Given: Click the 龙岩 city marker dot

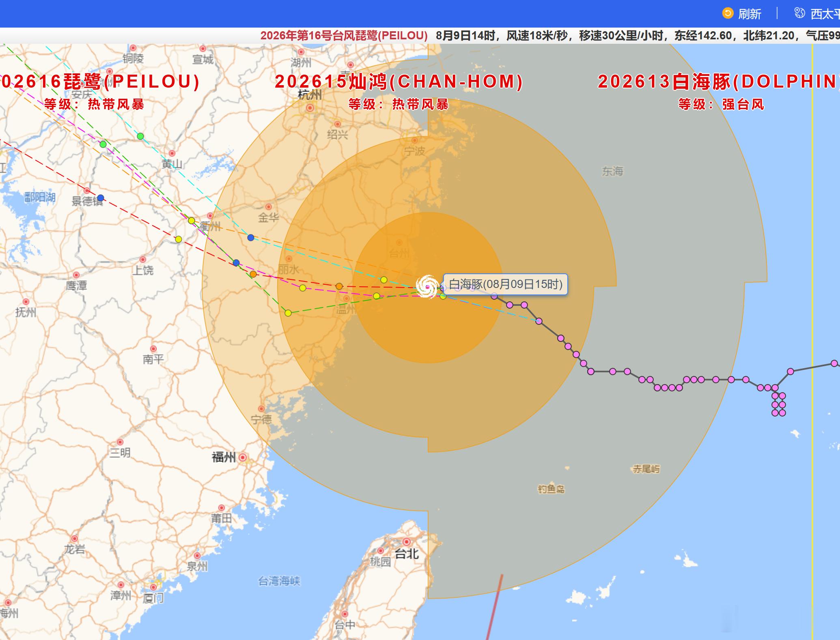Looking at the screenshot, I should 75,539.
